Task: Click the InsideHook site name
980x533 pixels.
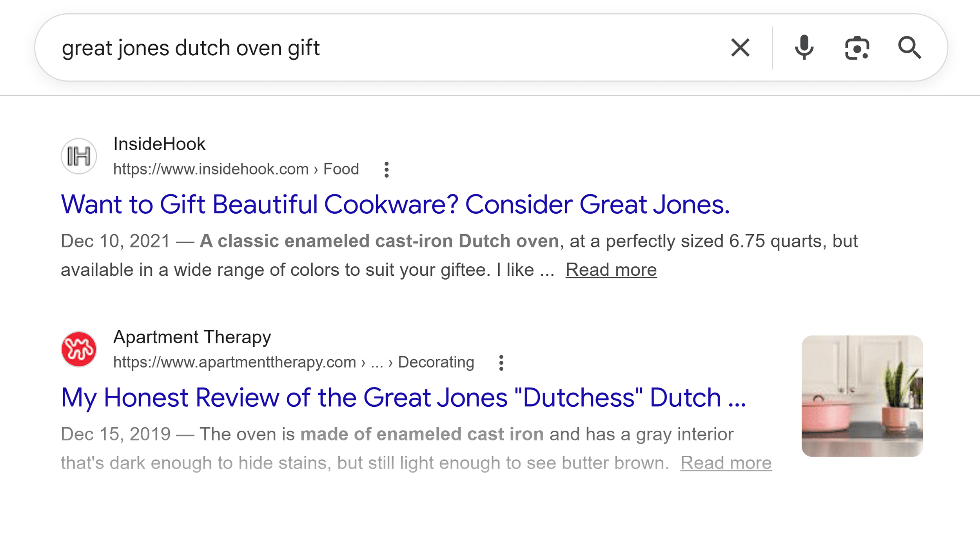Action: (159, 144)
